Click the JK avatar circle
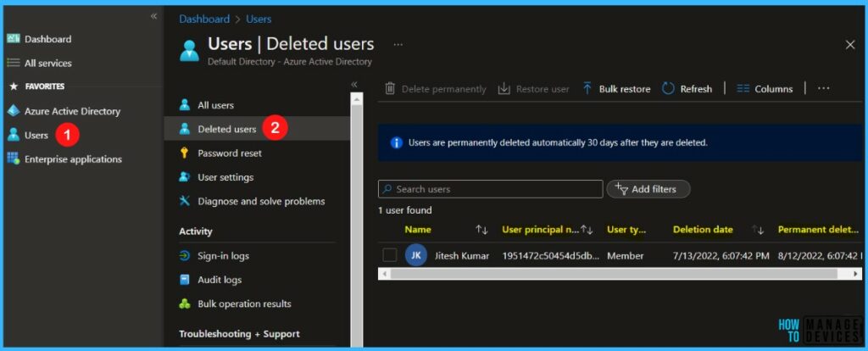Image resolution: width=868 pixels, height=351 pixels. (x=415, y=255)
